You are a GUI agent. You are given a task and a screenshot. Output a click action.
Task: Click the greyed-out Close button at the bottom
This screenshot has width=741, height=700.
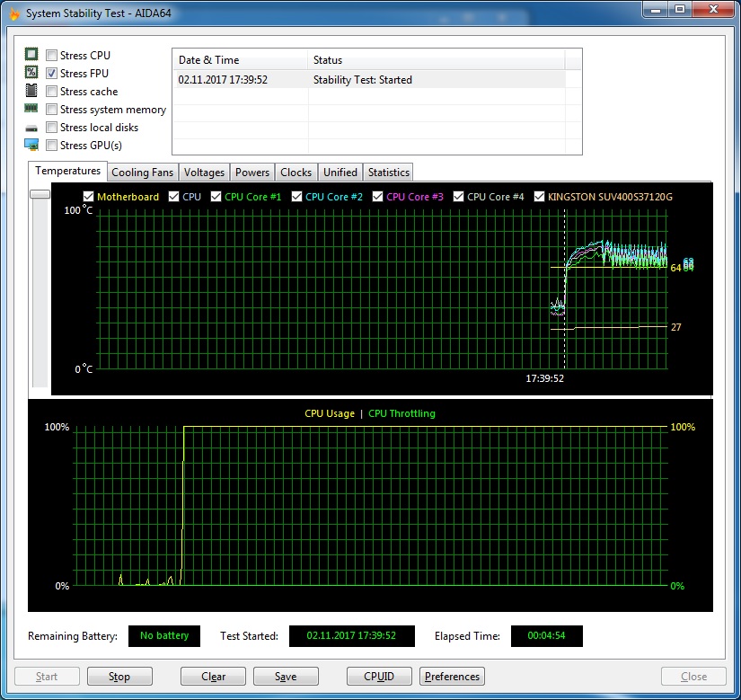[x=693, y=677]
